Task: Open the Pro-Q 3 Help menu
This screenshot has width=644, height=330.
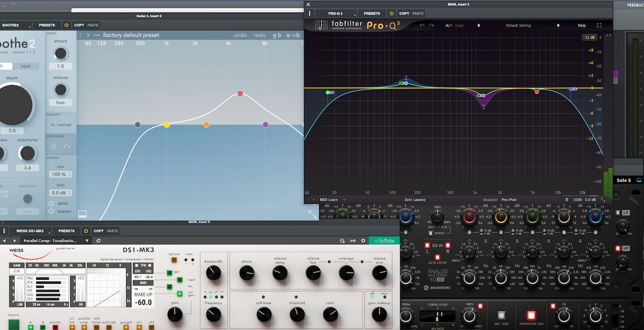Action: (x=582, y=25)
